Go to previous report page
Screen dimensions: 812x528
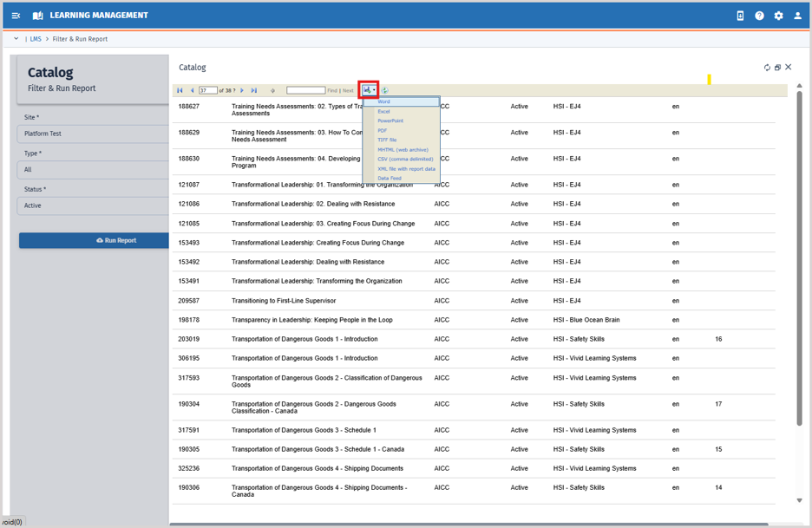point(192,90)
